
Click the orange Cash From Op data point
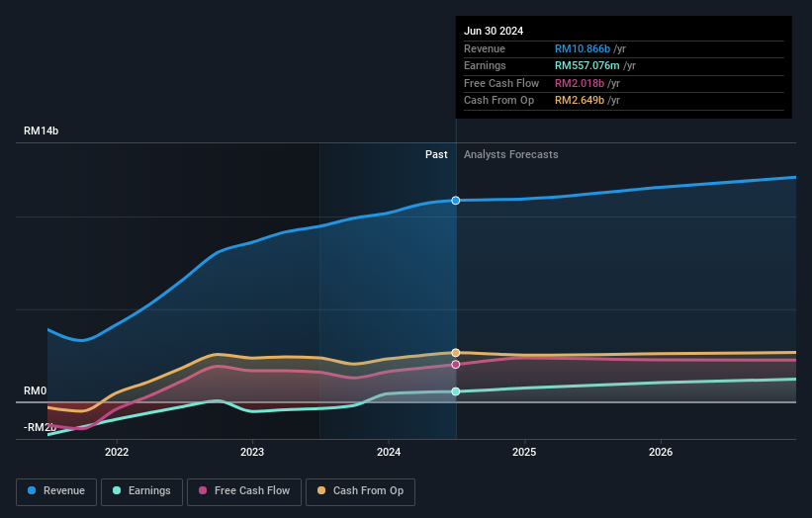tap(456, 352)
